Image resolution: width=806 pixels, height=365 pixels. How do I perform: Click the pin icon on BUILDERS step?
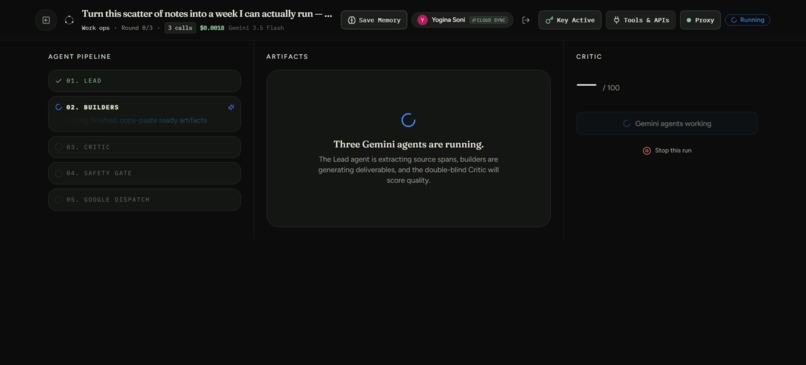click(231, 107)
